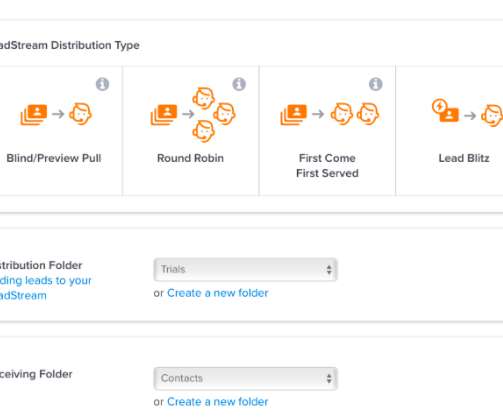The image size is (503, 420).
Task: Click info icon on Blind/Preview Pull card
Action: [102, 84]
